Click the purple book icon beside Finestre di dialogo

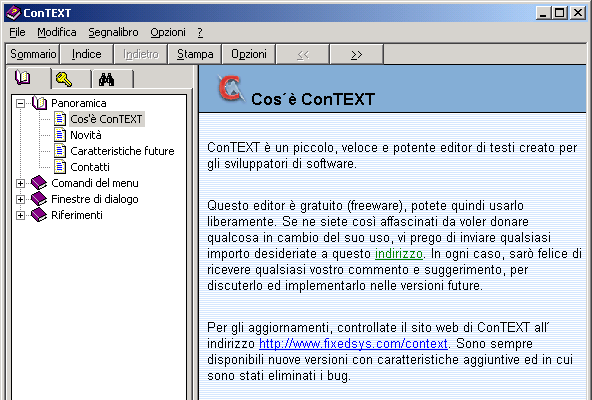tap(39, 199)
